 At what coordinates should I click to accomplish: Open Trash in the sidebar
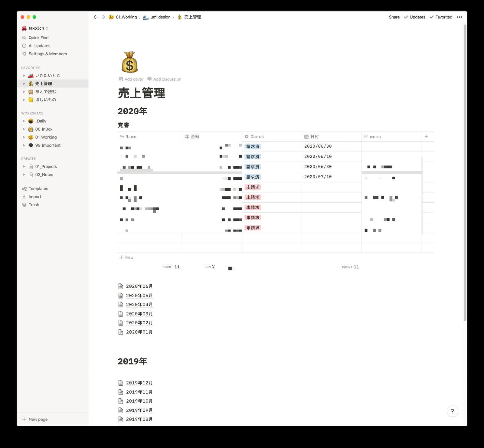pyautogui.click(x=34, y=205)
